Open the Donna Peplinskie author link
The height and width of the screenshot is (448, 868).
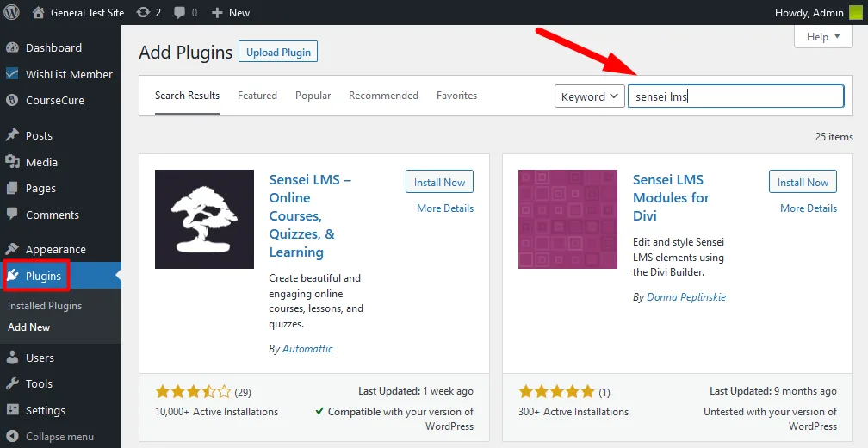[x=685, y=297]
